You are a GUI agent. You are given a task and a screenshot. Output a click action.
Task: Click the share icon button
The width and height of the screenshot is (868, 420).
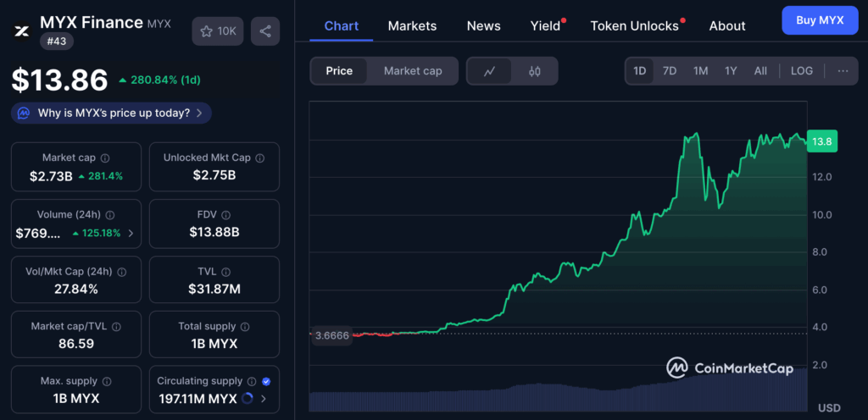(x=265, y=31)
